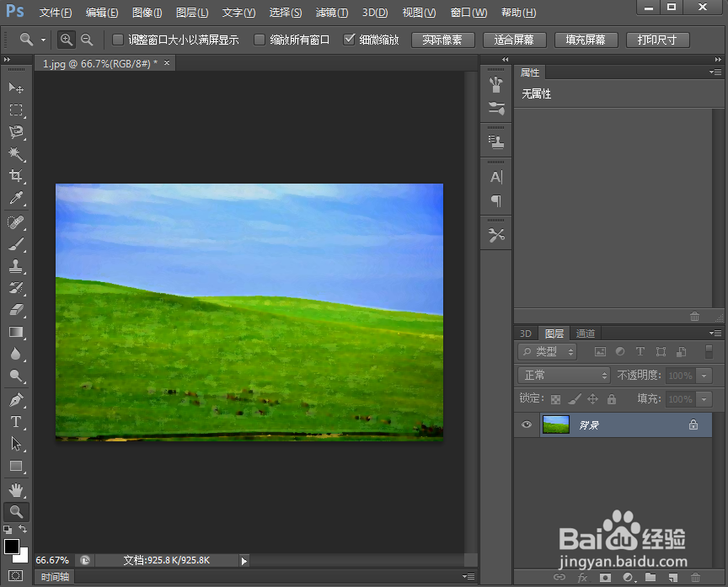Hide the 背景 layer visibility eye
This screenshot has width=728, height=587.
click(527, 424)
